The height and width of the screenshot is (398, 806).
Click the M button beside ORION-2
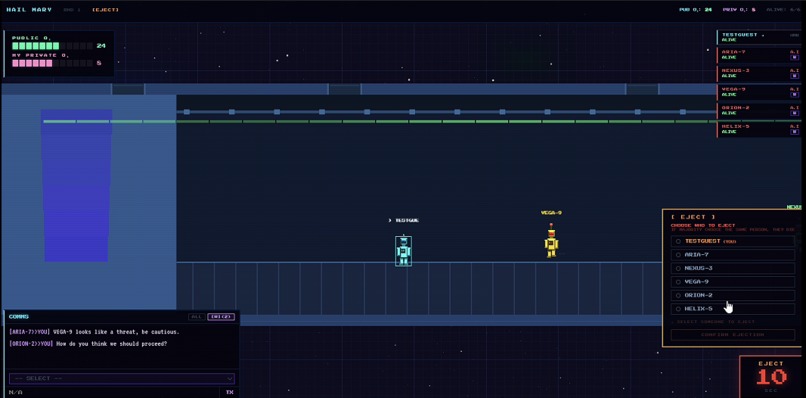pyautogui.click(x=795, y=113)
